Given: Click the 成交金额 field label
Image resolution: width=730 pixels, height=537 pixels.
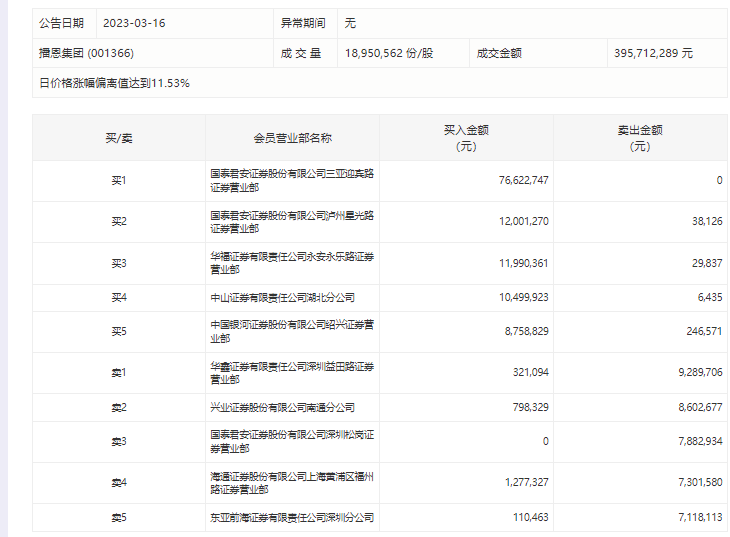Looking at the screenshot, I should (x=499, y=53).
